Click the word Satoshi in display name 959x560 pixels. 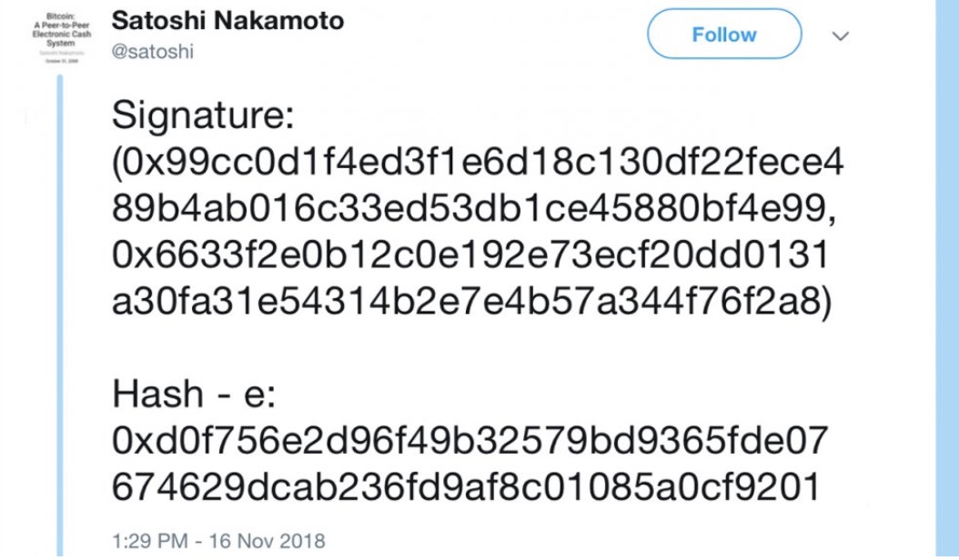(159, 21)
